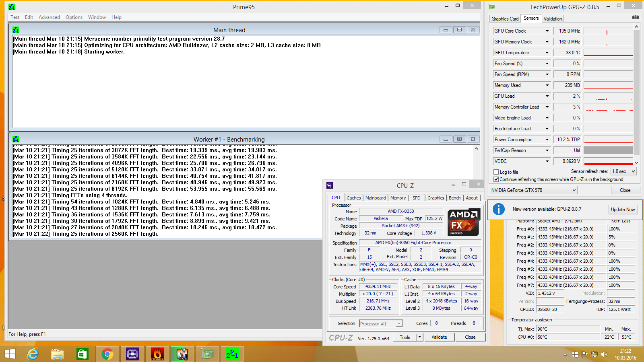Click the CPU-Z Close button
Viewport: 644px width, 362px height.
[x=470, y=337]
